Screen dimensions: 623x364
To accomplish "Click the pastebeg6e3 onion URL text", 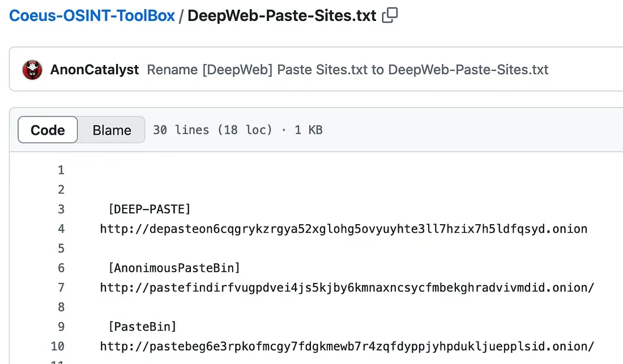I will pos(347,346).
